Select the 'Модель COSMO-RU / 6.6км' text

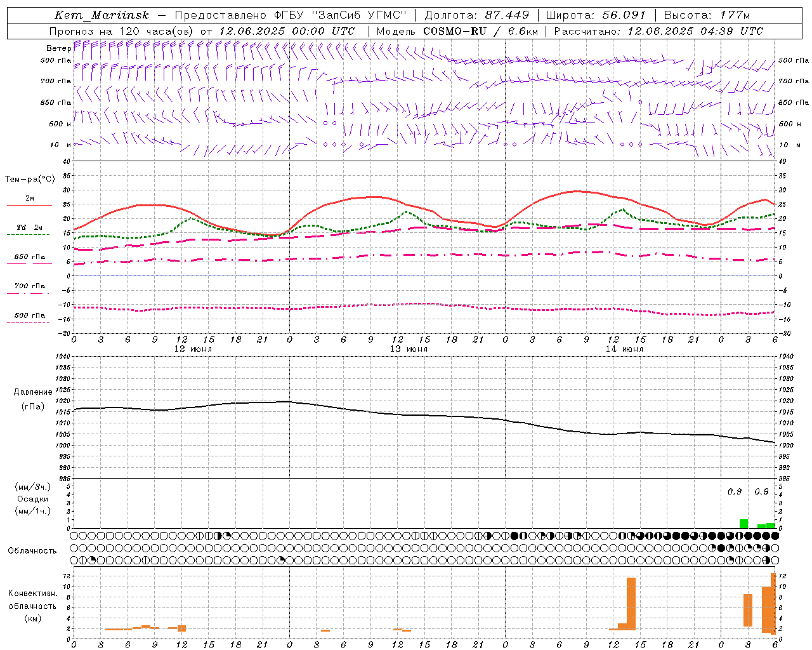(457, 31)
